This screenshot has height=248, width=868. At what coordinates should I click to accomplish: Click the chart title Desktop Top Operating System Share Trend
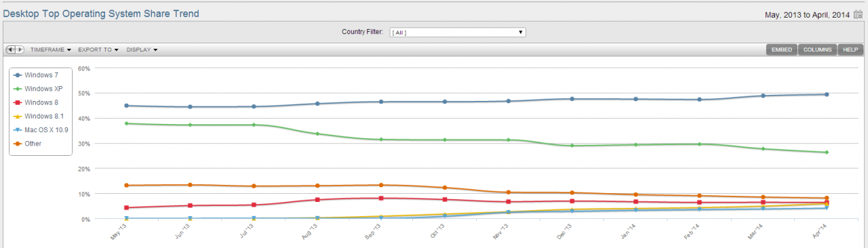tap(101, 14)
